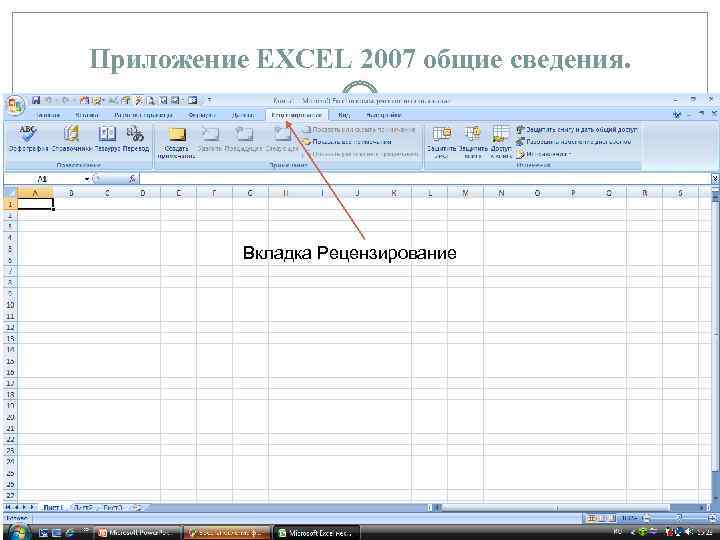The width and height of the screenshot is (720, 540).
Task: Click Защитить книгу protect workbook icon
Action: point(472,142)
